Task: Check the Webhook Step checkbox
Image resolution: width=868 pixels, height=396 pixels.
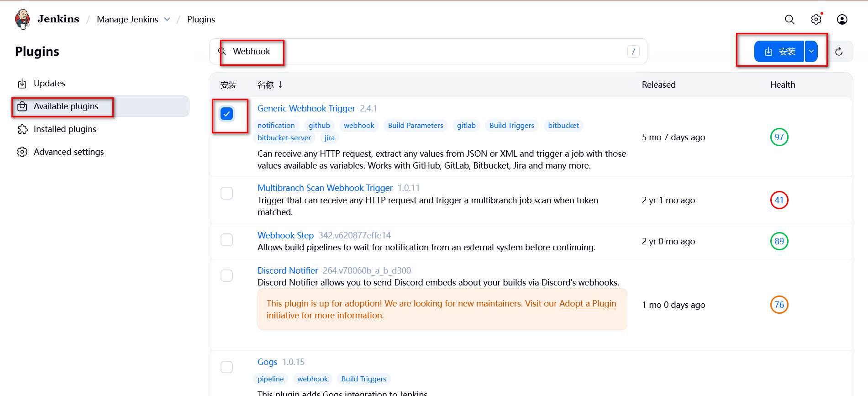Action: point(227,240)
